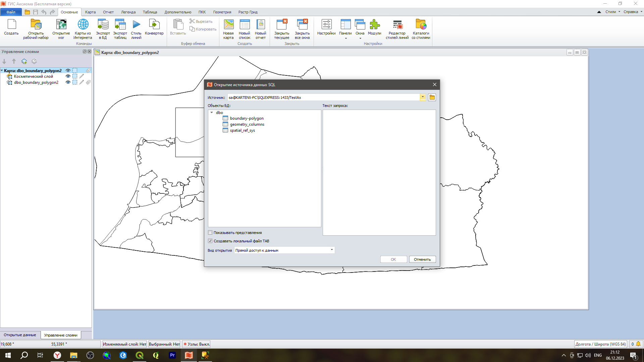The height and width of the screenshot is (362, 644).
Task: Click the File Explorer taskbar icon
Action: point(74,355)
